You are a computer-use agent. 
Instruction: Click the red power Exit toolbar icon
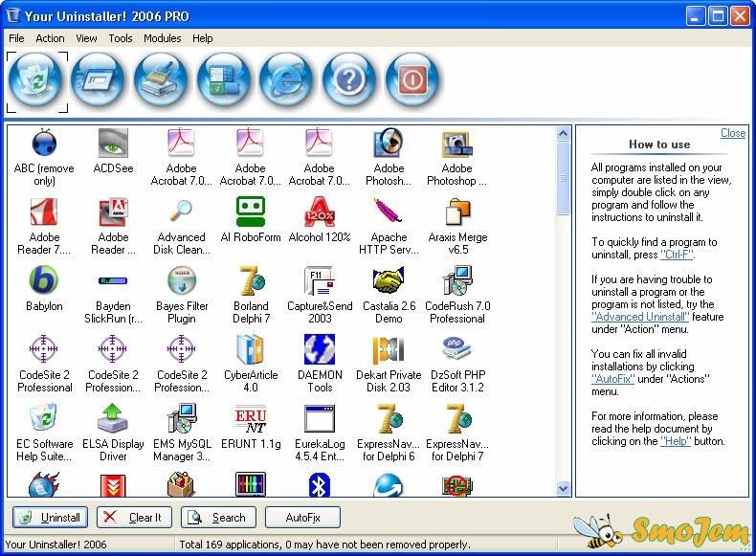[x=412, y=81]
